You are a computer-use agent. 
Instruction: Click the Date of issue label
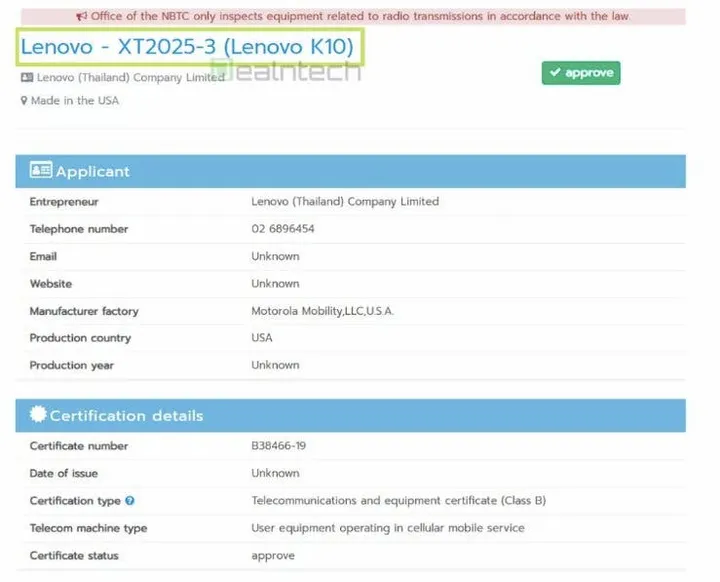pyautogui.click(x=63, y=474)
